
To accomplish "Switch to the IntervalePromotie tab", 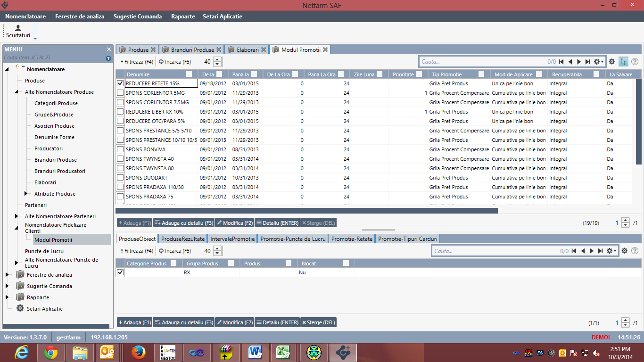I will tap(232, 239).
